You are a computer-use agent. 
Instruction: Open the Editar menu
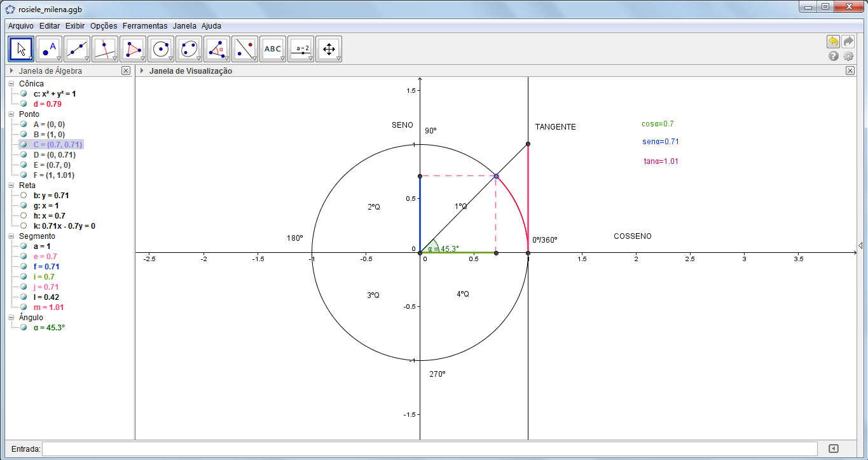[50, 26]
